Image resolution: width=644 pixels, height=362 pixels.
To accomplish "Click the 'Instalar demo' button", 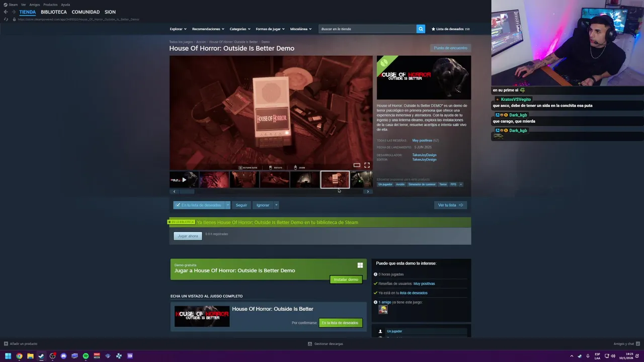I will 346,280.
